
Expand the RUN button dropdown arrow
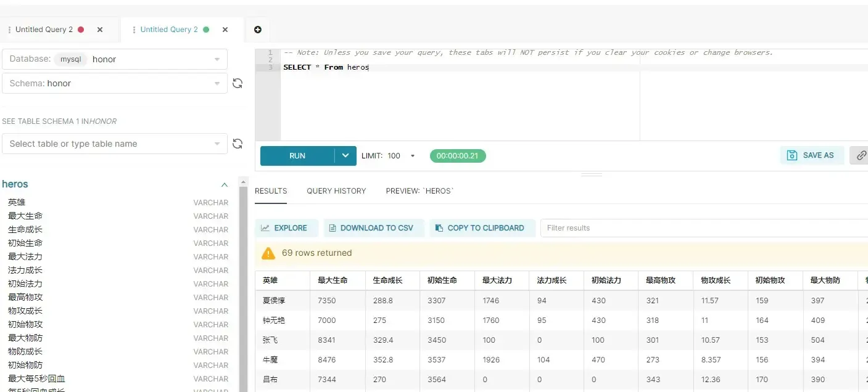(x=345, y=155)
